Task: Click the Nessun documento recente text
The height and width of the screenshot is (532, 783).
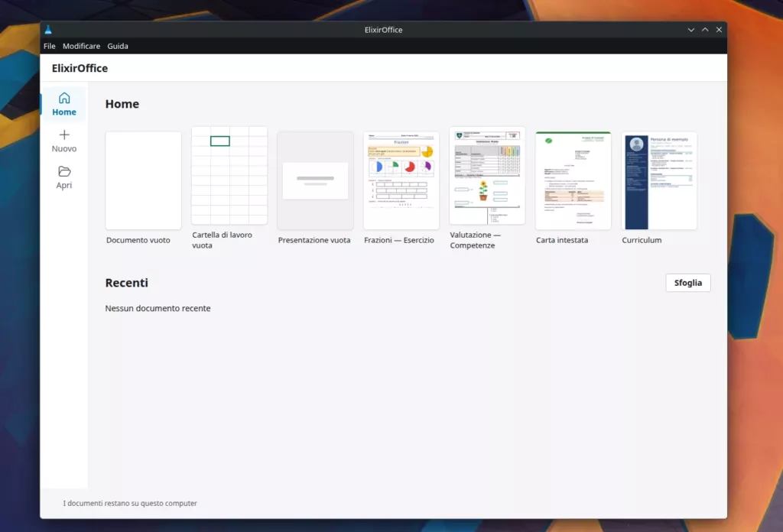Action: tap(158, 308)
